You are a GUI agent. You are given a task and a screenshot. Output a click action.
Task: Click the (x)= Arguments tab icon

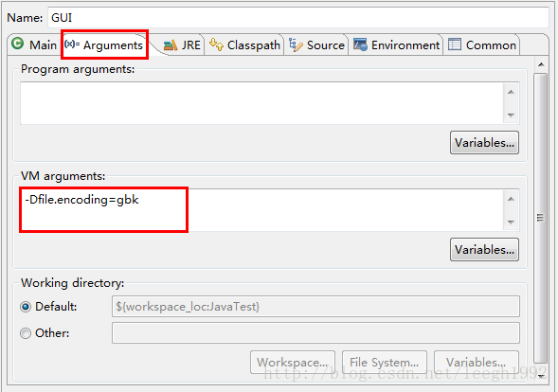coord(72,45)
